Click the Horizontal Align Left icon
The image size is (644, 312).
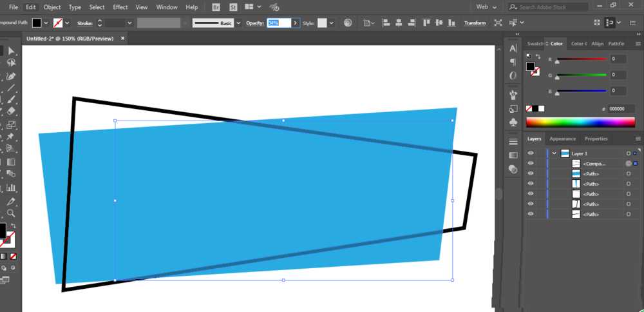(x=386, y=23)
